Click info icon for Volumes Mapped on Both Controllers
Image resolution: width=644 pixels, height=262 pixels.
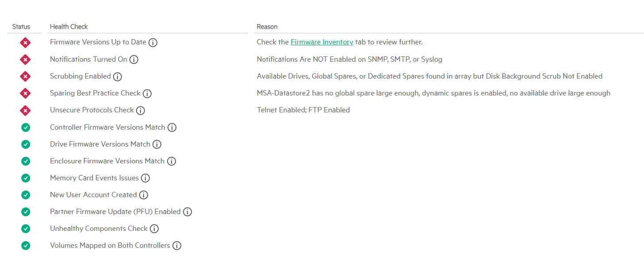pos(177,246)
